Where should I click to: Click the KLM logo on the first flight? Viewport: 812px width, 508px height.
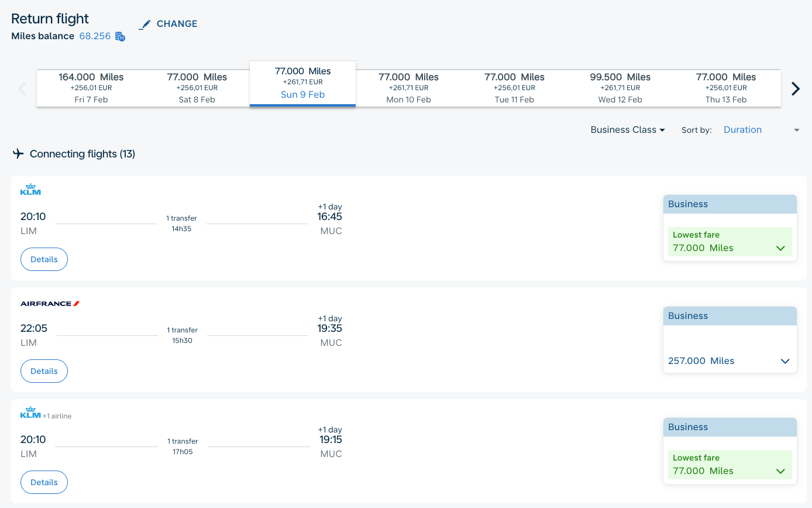pos(30,188)
